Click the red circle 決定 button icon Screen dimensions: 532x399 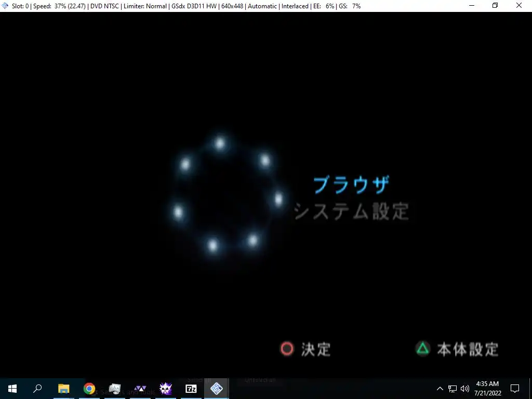coord(287,349)
